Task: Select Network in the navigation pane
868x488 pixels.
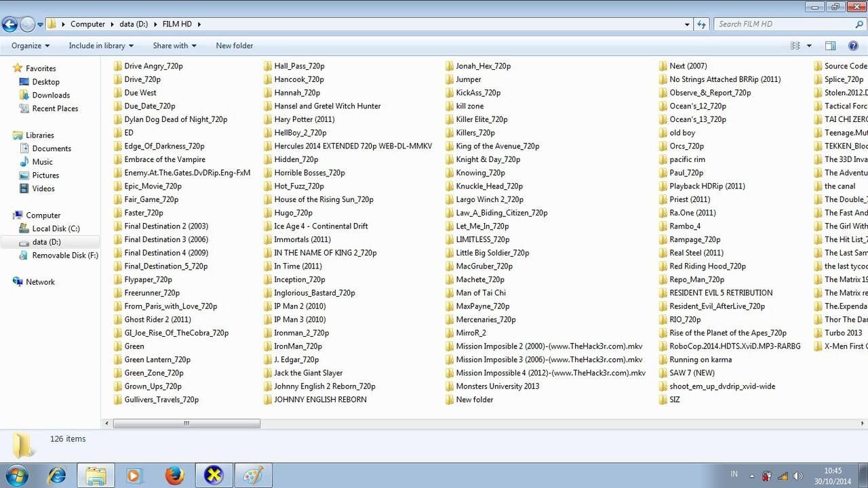Action: click(40, 282)
